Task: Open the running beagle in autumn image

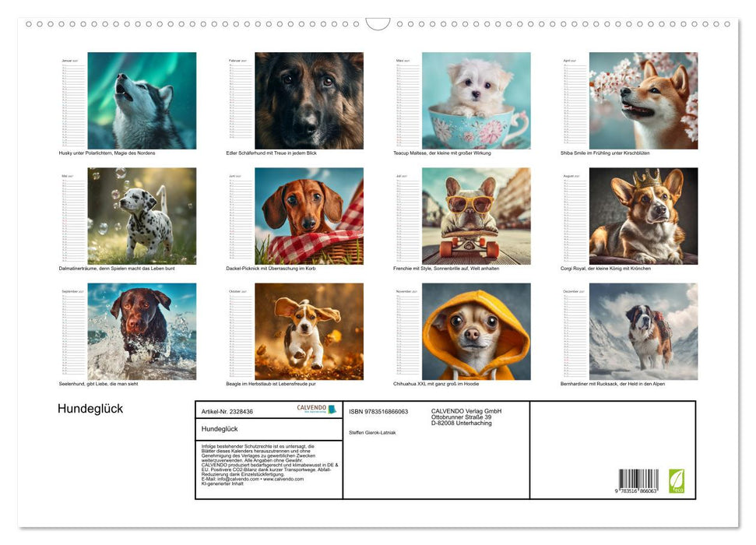Action: 309,332
